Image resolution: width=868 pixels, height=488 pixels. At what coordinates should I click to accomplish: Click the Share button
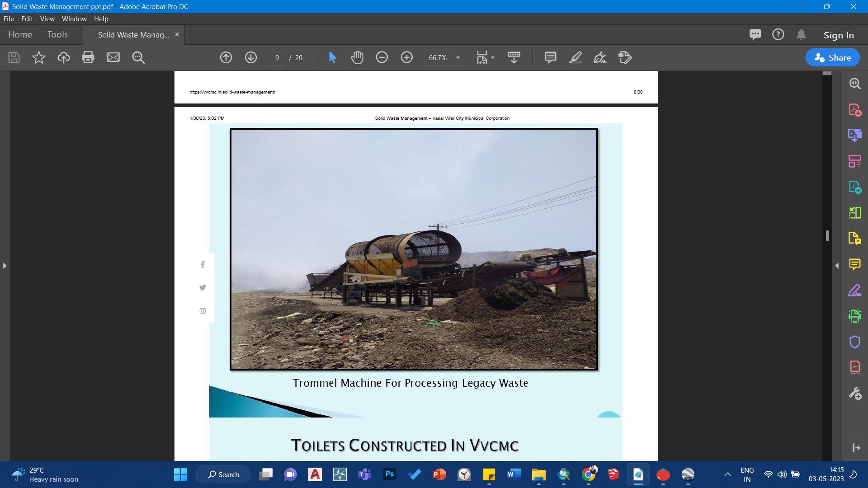click(832, 57)
